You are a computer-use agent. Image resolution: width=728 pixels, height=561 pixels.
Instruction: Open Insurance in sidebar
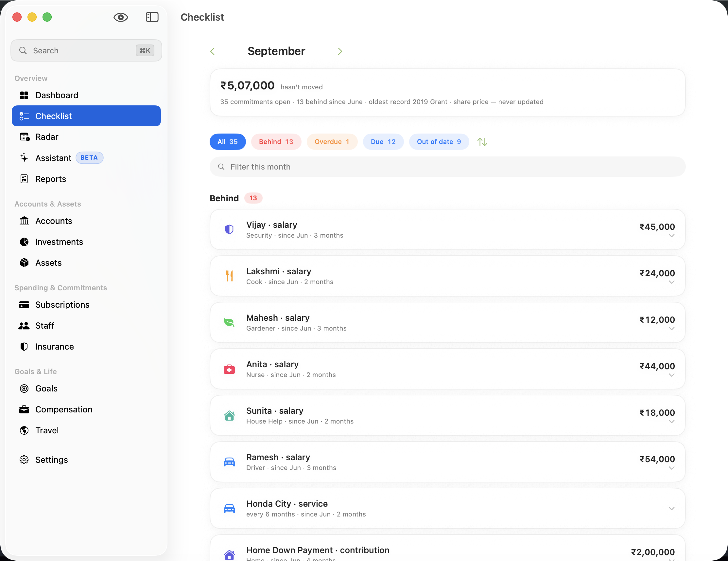(x=86, y=347)
